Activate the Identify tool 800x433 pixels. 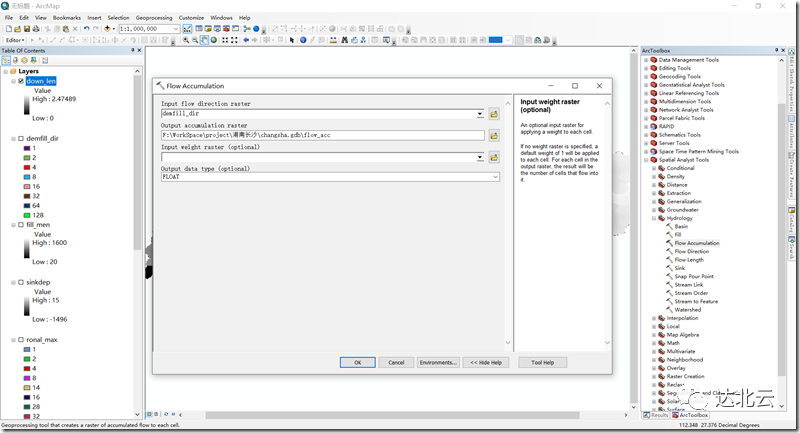pyautogui.click(x=303, y=40)
